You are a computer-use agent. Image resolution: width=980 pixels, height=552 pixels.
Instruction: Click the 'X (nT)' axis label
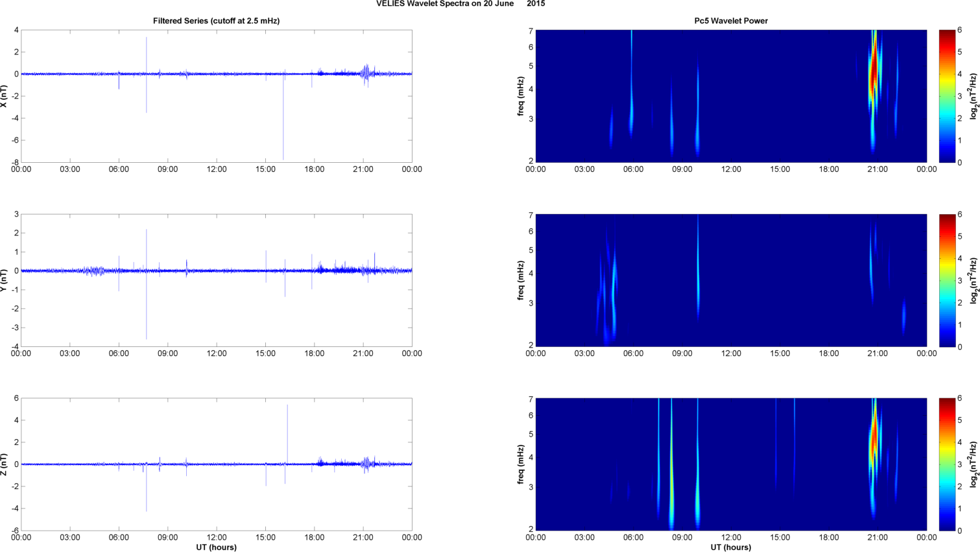pyautogui.click(x=5, y=96)
